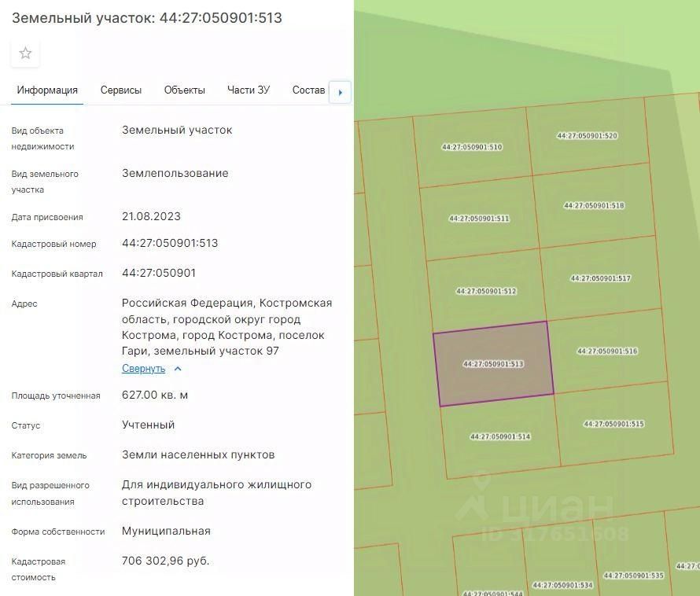Image resolution: width=700 pixels, height=596 pixels.
Task: Click the Площадь уточненная label
Action: (x=56, y=396)
